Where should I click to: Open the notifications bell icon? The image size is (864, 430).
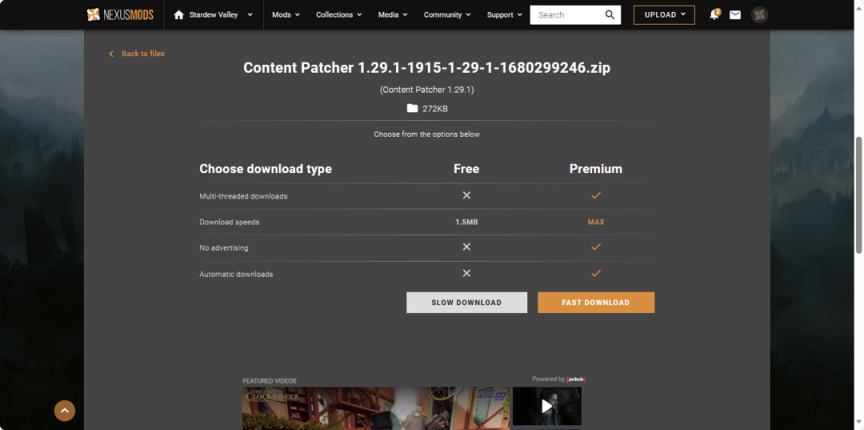tap(715, 15)
